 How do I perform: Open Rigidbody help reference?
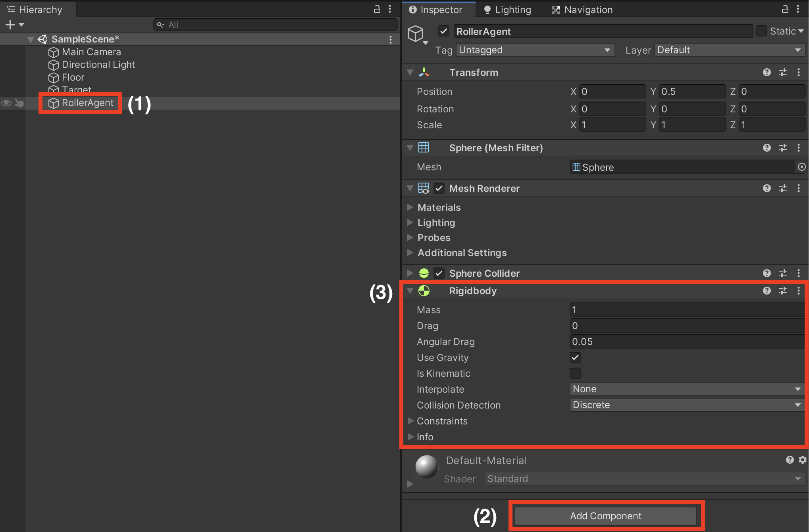(x=767, y=291)
